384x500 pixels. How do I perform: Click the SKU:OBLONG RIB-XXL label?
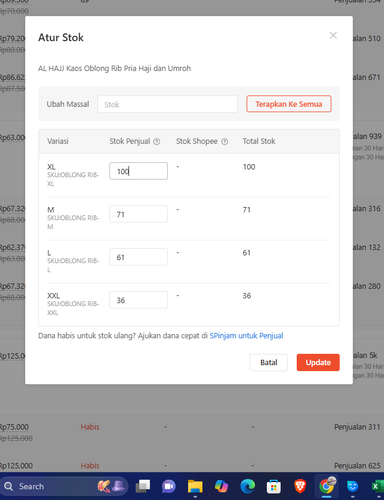pos(73,308)
